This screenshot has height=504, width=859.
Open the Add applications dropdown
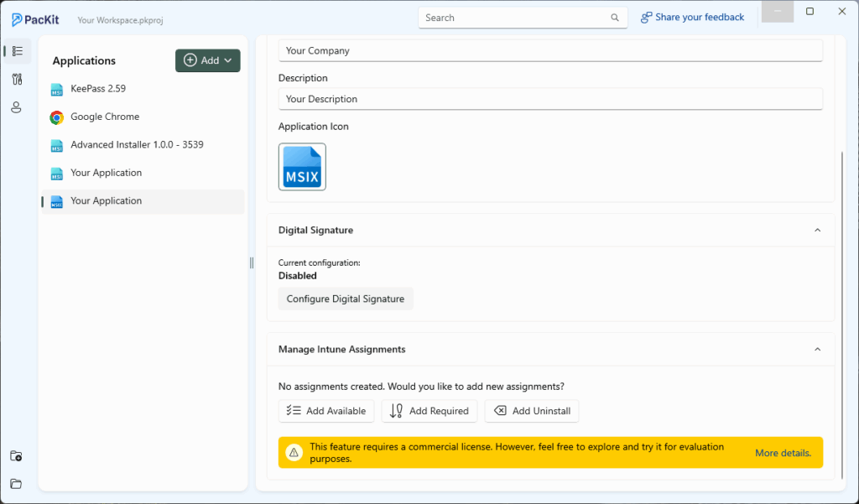tap(207, 60)
